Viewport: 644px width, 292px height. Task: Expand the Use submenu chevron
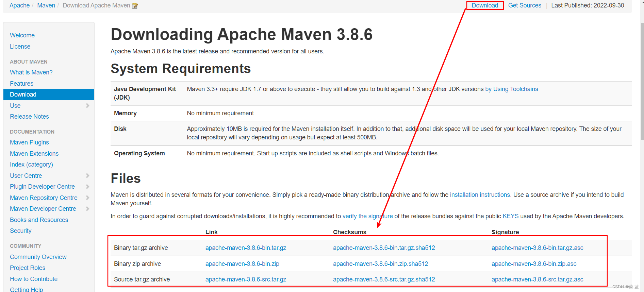(87, 106)
